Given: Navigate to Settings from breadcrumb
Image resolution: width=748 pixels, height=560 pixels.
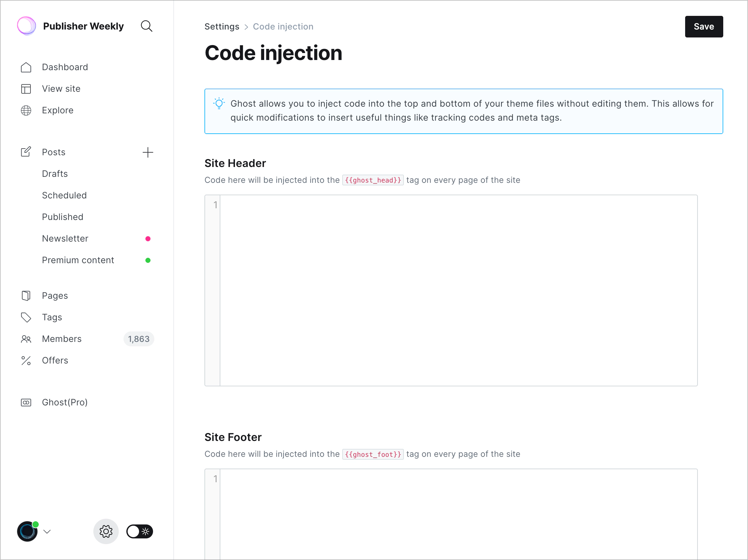Looking at the screenshot, I should [222, 26].
